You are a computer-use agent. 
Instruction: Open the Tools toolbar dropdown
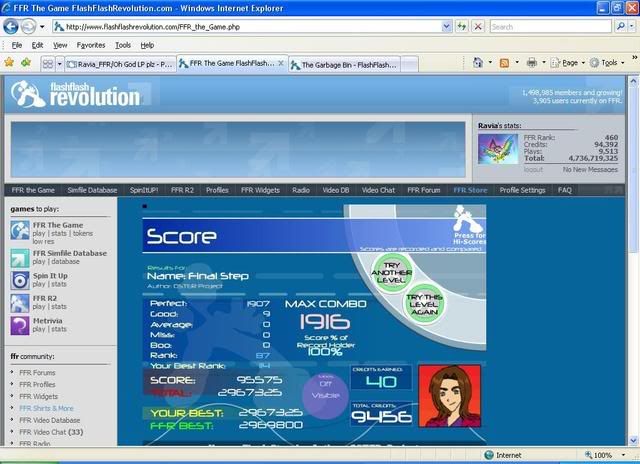pos(608,63)
